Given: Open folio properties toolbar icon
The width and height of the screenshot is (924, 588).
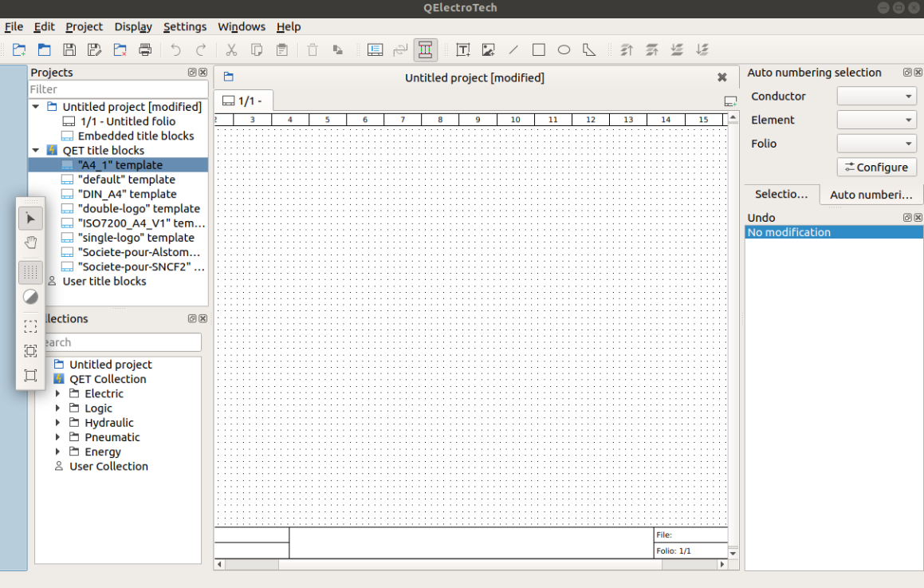Looking at the screenshot, I should [375, 50].
